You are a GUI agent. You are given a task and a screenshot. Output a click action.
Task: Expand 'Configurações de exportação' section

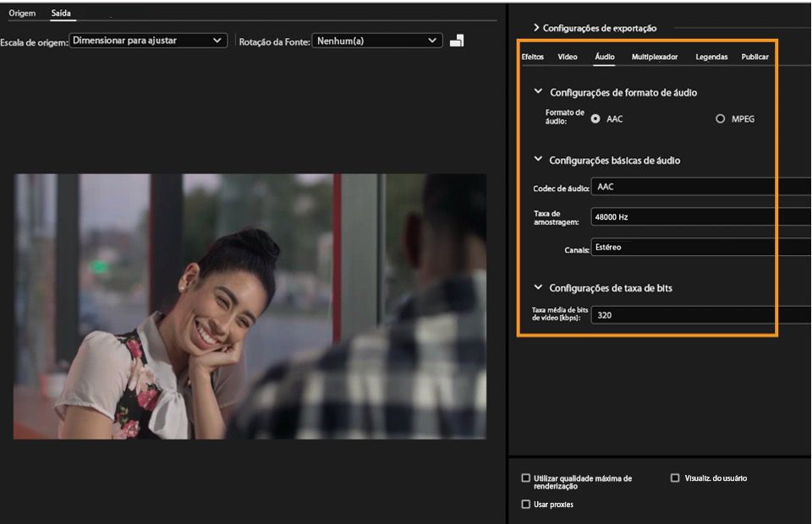(x=535, y=27)
